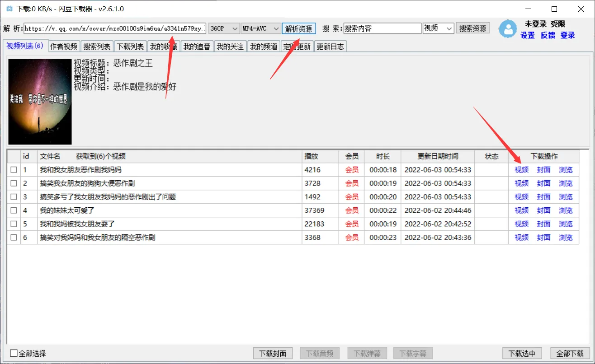Click 封面 link for video id 3
This screenshot has height=364, width=595.
[x=543, y=197]
